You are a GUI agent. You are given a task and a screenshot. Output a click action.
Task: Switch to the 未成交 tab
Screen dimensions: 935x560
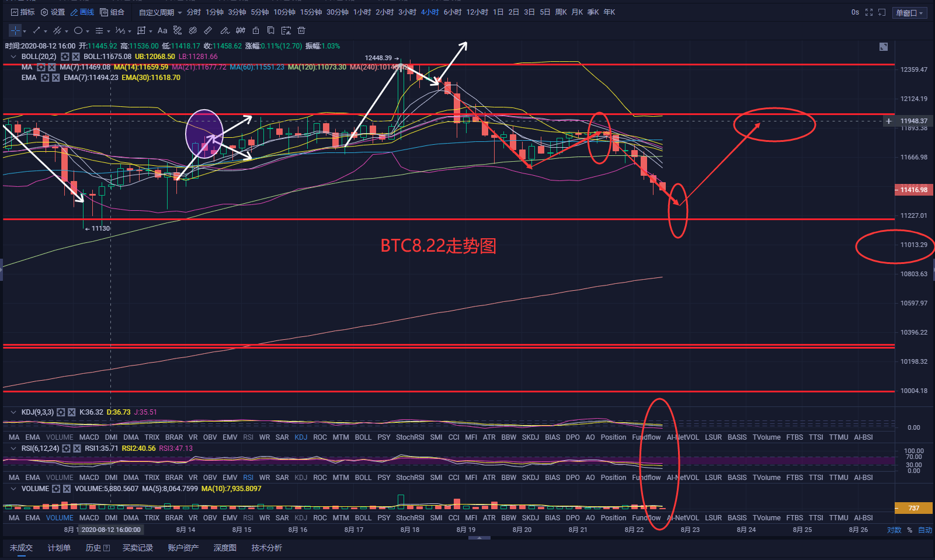click(x=21, y=548)
